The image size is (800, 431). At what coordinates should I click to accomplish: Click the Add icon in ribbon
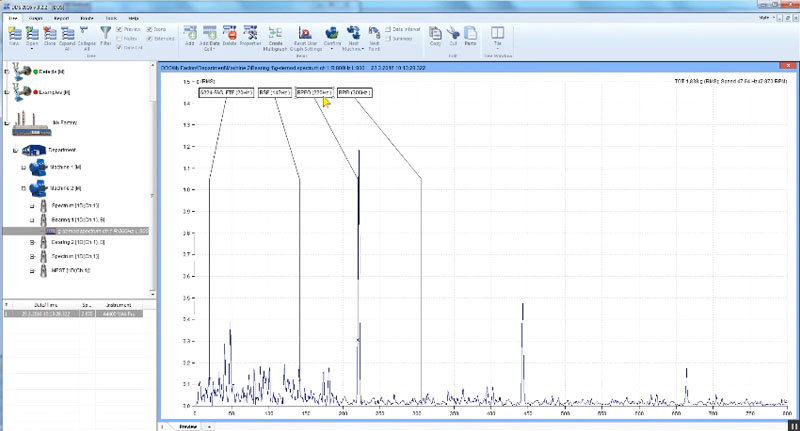pyautogui.click(x=190, y=34)
